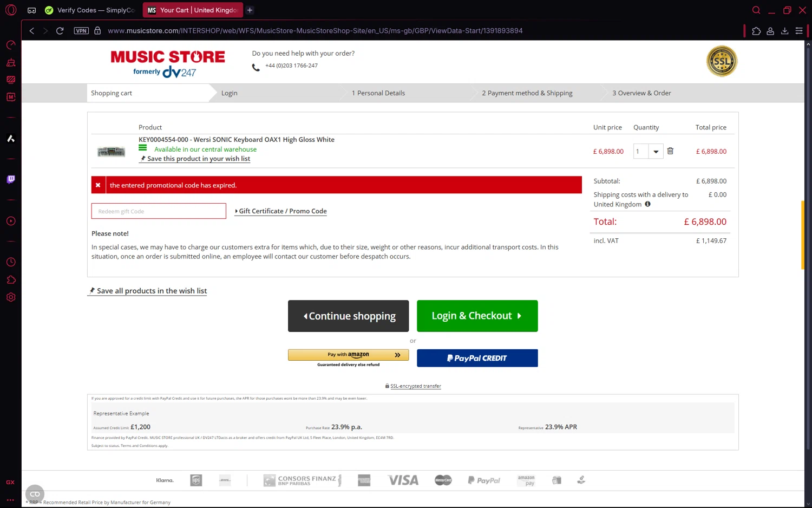Viewport: 812px width, 508px height.
Task: Pay with Amazon button
Action: click(x=349, y=355)
